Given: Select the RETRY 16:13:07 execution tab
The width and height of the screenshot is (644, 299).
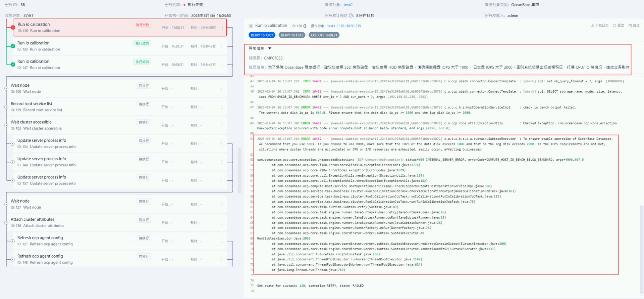Looking at the screenshot, I should (x=262, y=35).
